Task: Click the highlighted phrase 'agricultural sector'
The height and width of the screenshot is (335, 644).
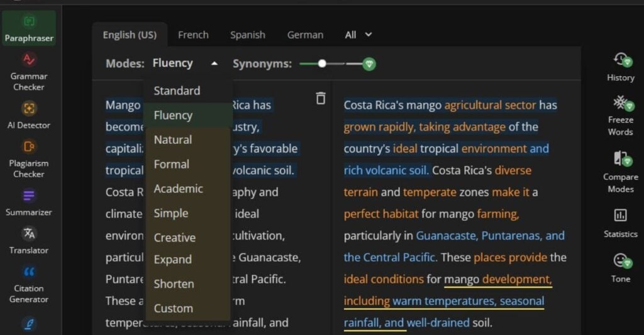Action: (x=490, y=105)
